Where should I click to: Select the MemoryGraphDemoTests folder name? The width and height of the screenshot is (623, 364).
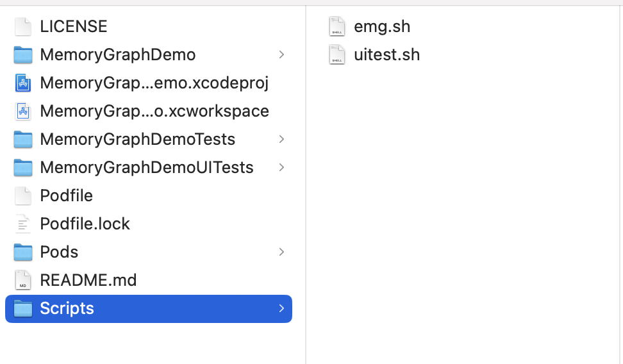tap(137, 139)
